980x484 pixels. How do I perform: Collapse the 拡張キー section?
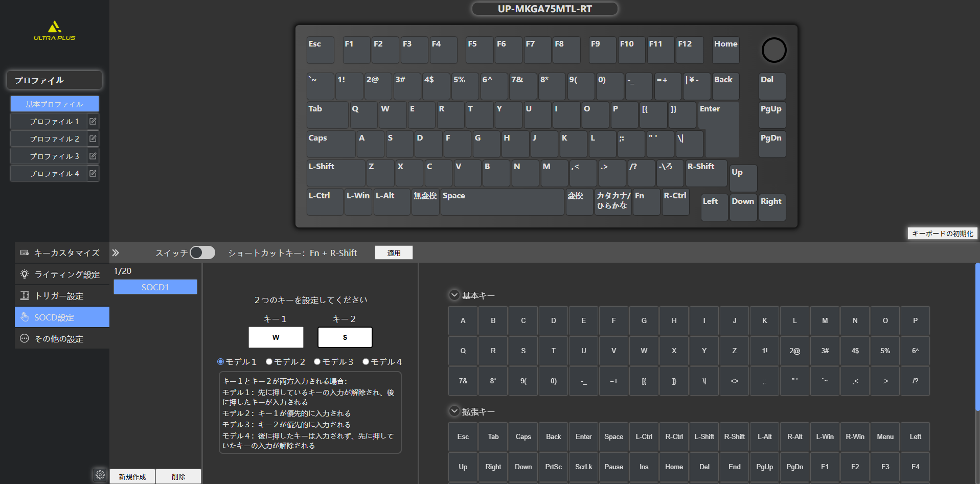pos(454,411)
